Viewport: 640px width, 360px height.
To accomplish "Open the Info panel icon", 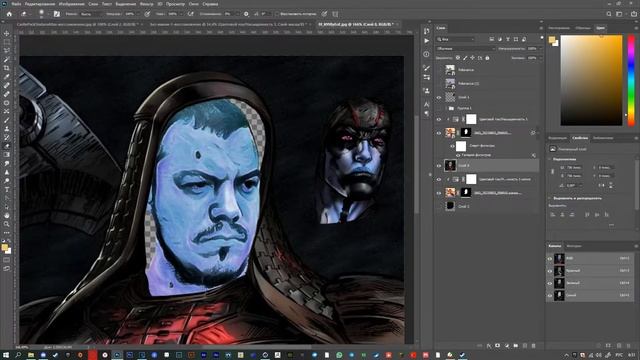I will 427,54.
